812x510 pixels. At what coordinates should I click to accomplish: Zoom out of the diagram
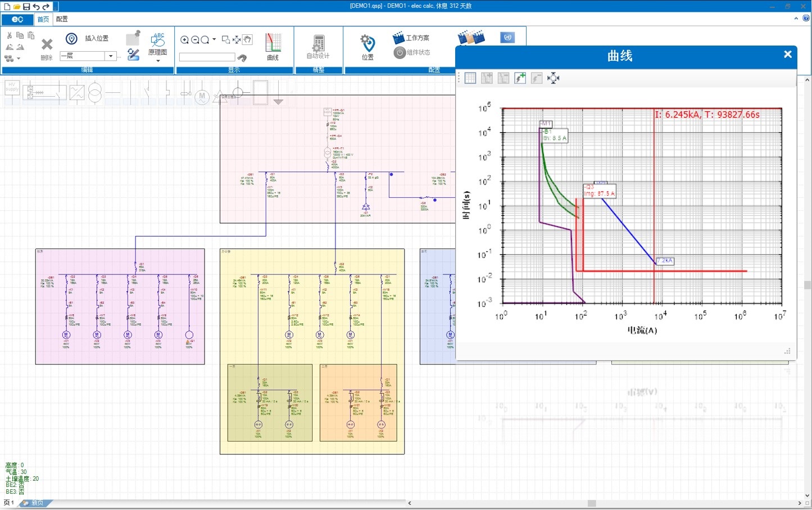(x=195, y=40)
